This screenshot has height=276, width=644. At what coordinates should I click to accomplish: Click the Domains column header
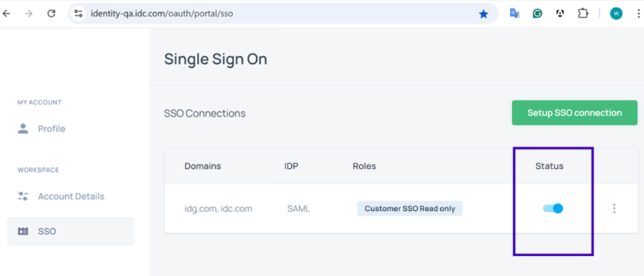[203, 166]
